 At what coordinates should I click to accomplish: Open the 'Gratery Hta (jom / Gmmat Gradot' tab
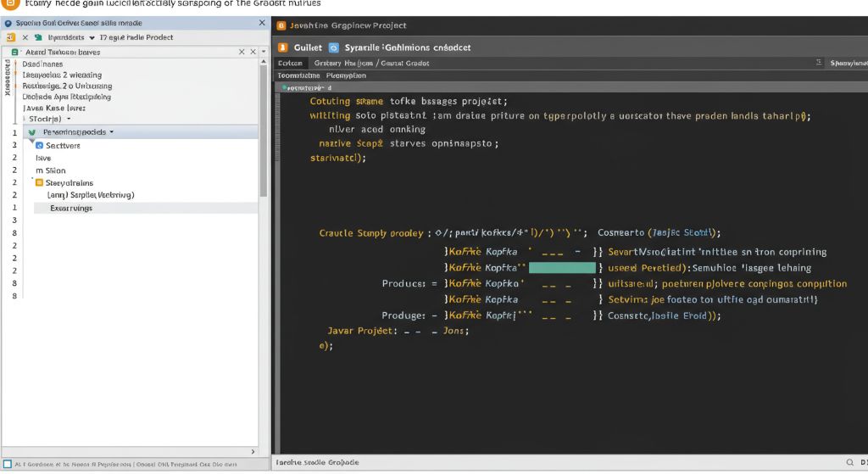click(x=371, y=63)
